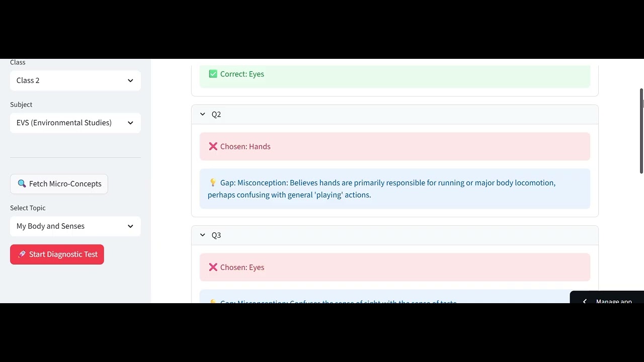Click the Q2 gap misconception explanation text
Screen dimensions: 644x362
point(382,189)
